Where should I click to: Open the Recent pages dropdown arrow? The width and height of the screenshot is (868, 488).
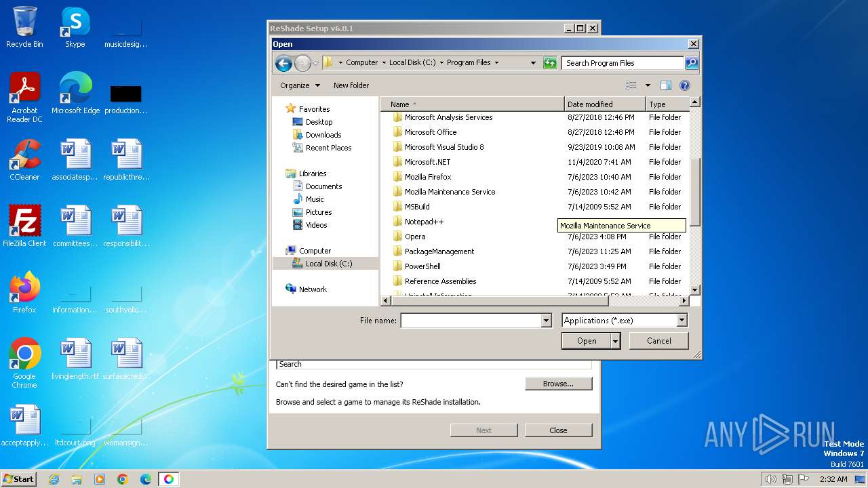pos(315,64)
